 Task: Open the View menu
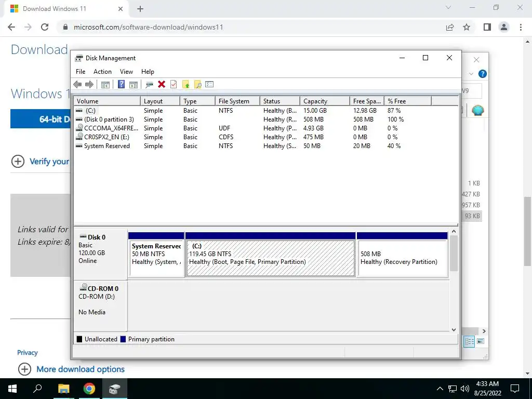click(126, 72)
